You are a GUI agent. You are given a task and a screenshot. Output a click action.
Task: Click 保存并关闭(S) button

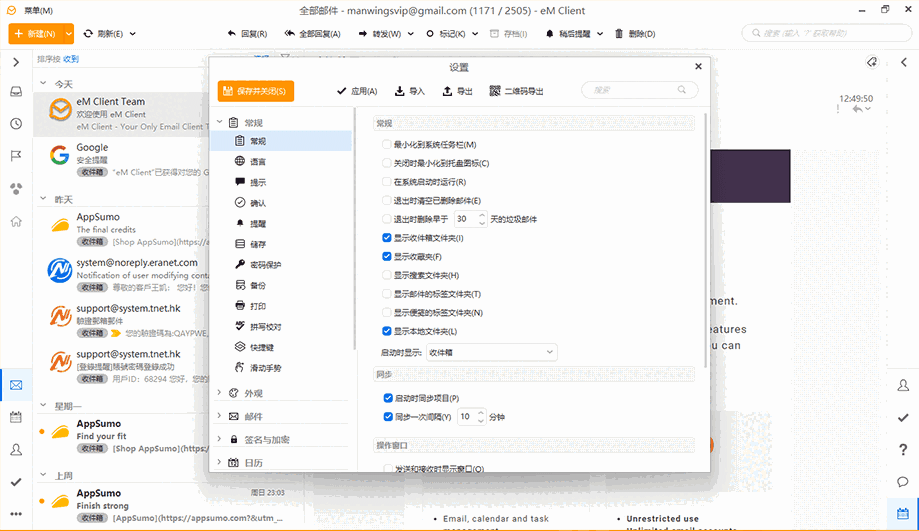256,91
